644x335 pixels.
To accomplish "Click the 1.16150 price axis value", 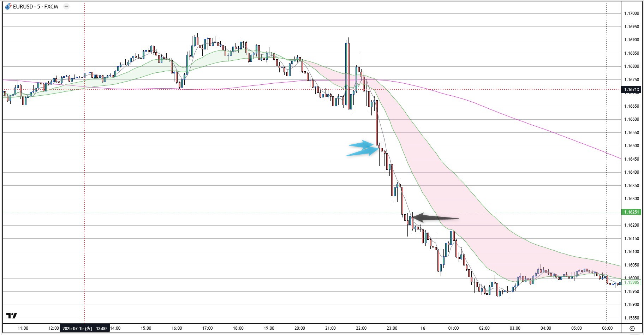I will tap(632, 239).
